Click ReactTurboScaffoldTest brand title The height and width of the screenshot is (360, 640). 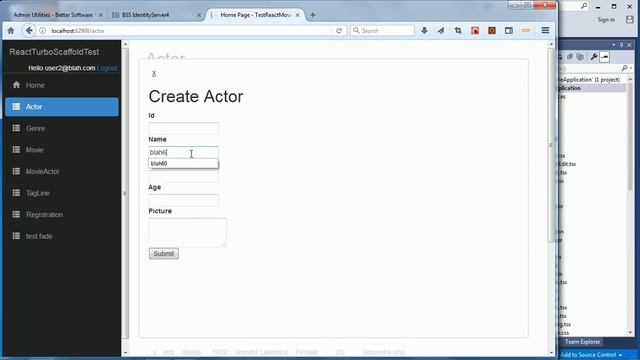point(54,52)
